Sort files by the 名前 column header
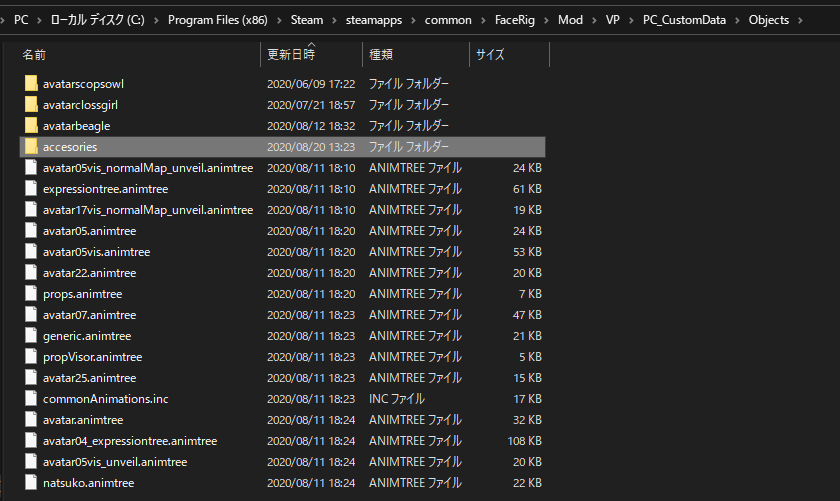 [34, 55]
